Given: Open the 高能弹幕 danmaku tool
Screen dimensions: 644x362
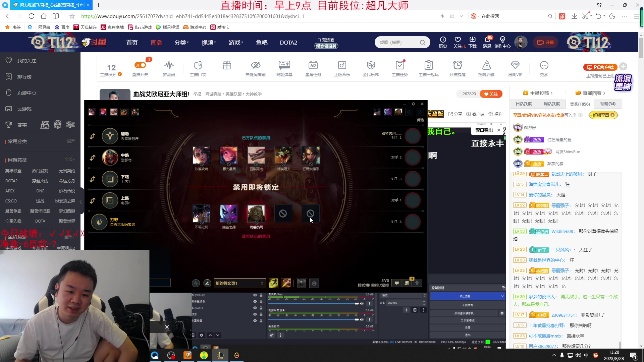Looking at the screenshot, I should tap(284, 68).
